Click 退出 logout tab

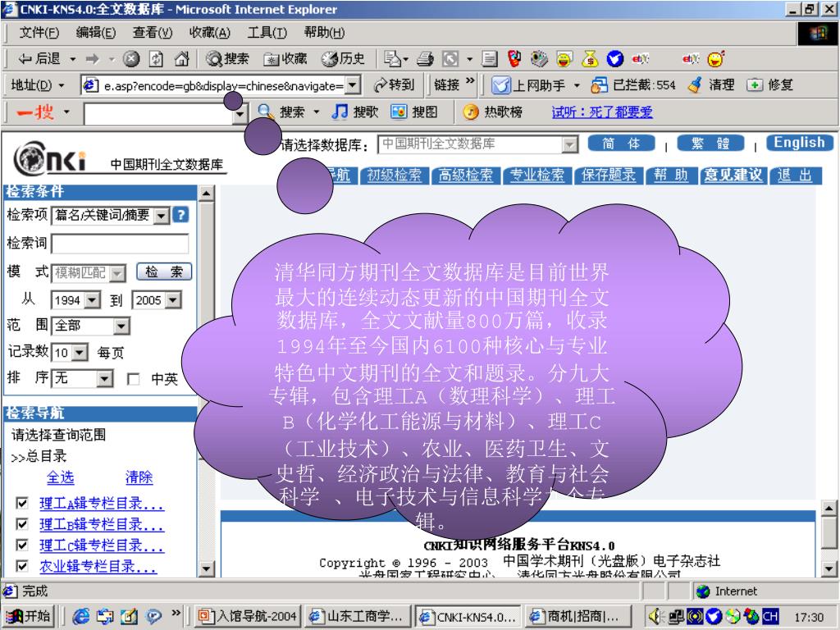794,176
